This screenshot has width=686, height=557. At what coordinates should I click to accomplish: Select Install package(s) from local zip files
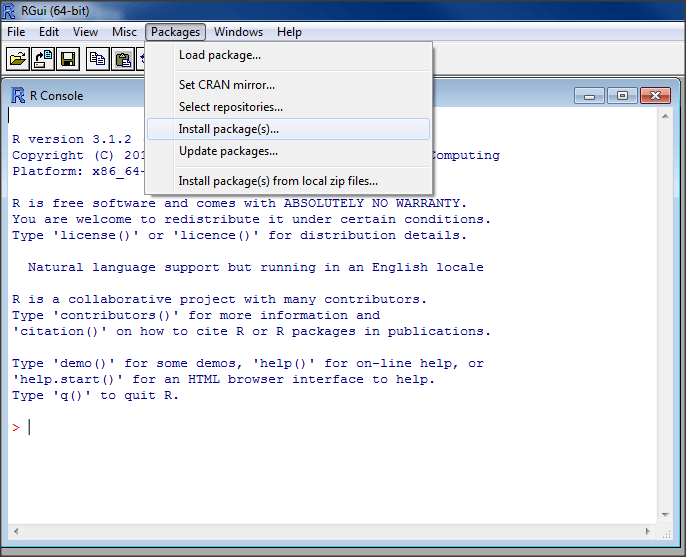[278, 181]
